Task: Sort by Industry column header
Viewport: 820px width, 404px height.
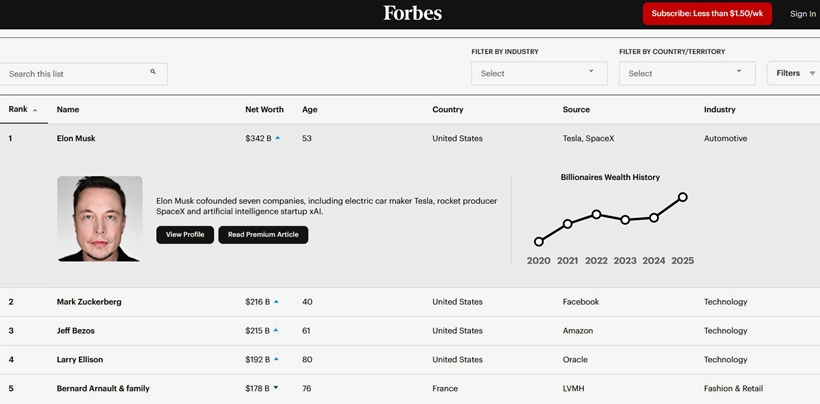Action: pos(720,109)
